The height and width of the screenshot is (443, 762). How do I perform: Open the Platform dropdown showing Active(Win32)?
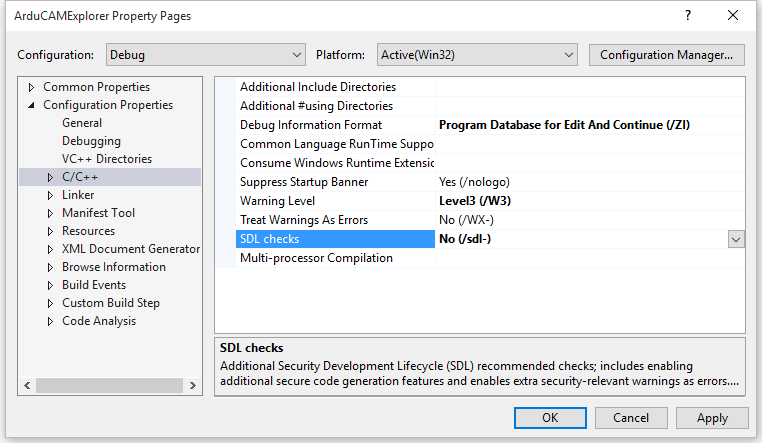pyautogui.click(x=477, y=55)
